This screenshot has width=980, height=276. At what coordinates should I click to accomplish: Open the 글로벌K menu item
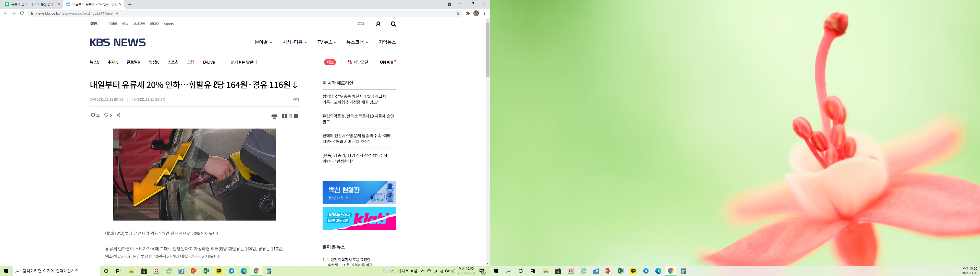[x=133, y=62]
